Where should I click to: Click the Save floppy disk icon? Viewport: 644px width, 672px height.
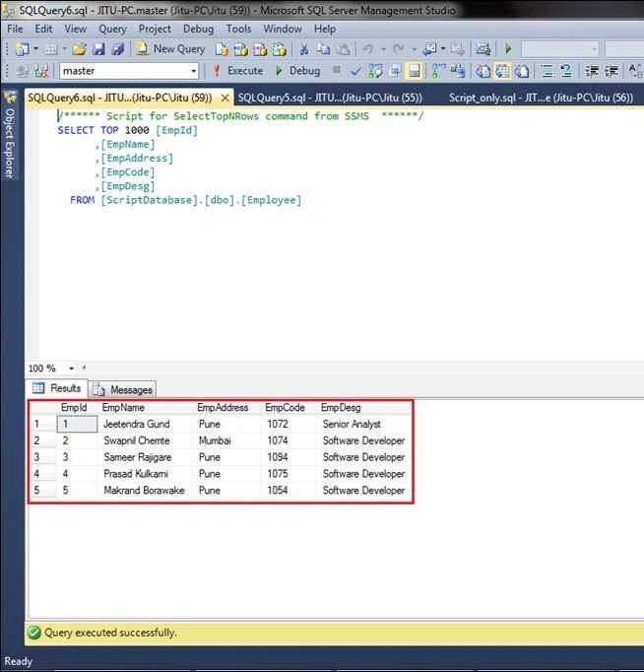point(98,49)
